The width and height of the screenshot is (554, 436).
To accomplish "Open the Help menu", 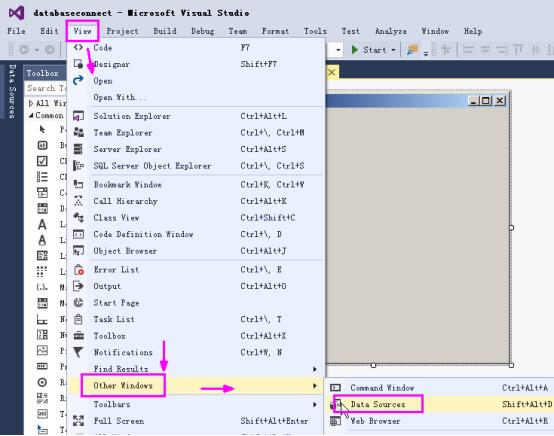I will [473, 31].
